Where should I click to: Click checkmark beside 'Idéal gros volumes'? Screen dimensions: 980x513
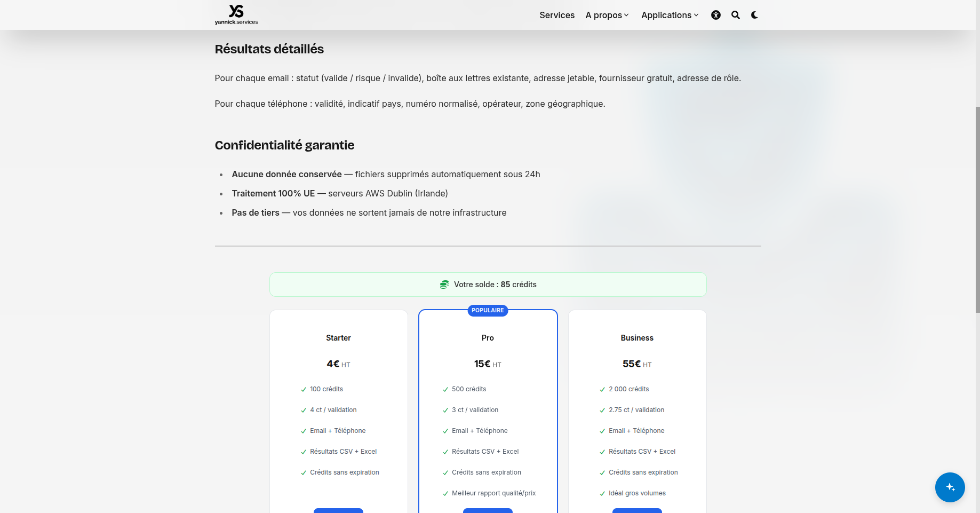click(602, 494)
